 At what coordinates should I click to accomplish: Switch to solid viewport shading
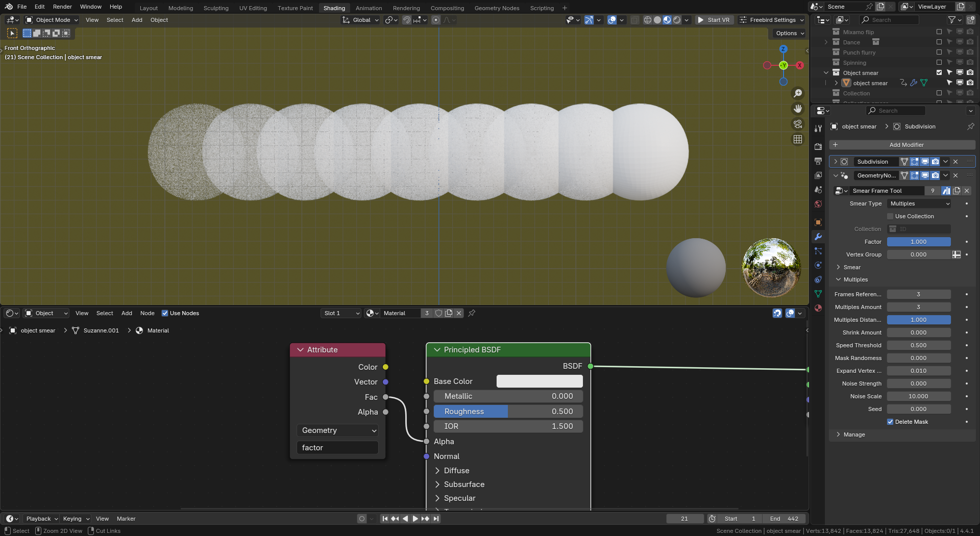[x=657, y=20]
